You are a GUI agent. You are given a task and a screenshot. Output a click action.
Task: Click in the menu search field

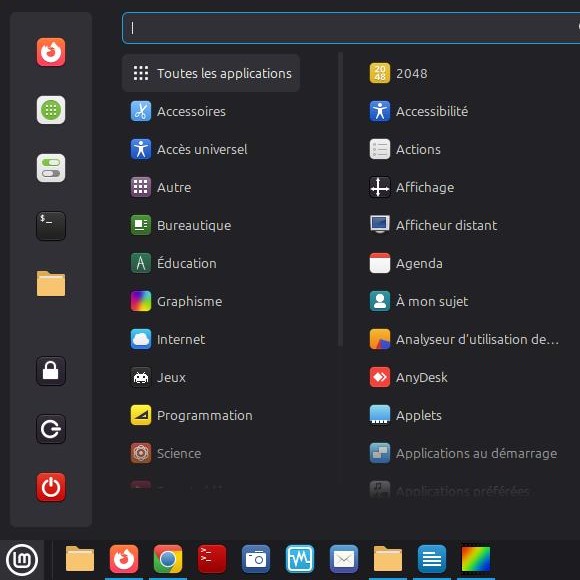351,28
